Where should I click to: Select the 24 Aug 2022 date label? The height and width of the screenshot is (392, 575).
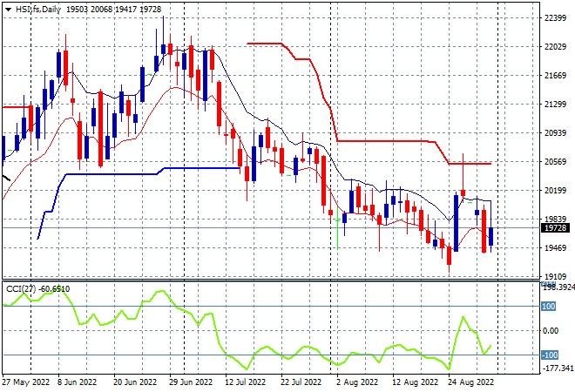point(471,382)
